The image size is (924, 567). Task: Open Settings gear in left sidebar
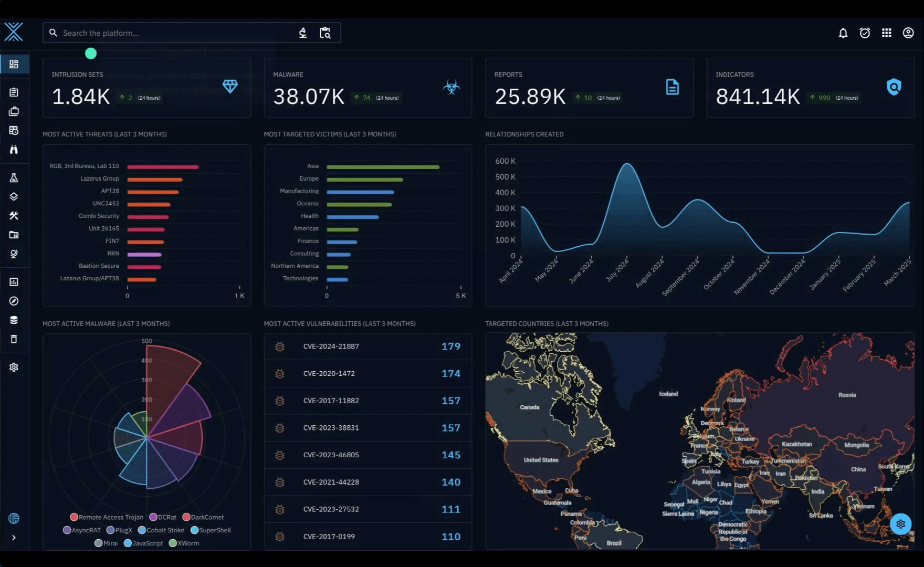(14, 367)
